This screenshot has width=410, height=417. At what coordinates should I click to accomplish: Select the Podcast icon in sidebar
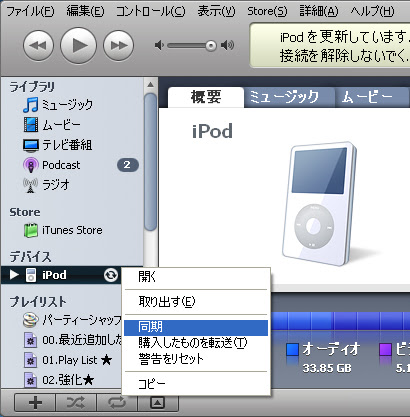point(30,165)
